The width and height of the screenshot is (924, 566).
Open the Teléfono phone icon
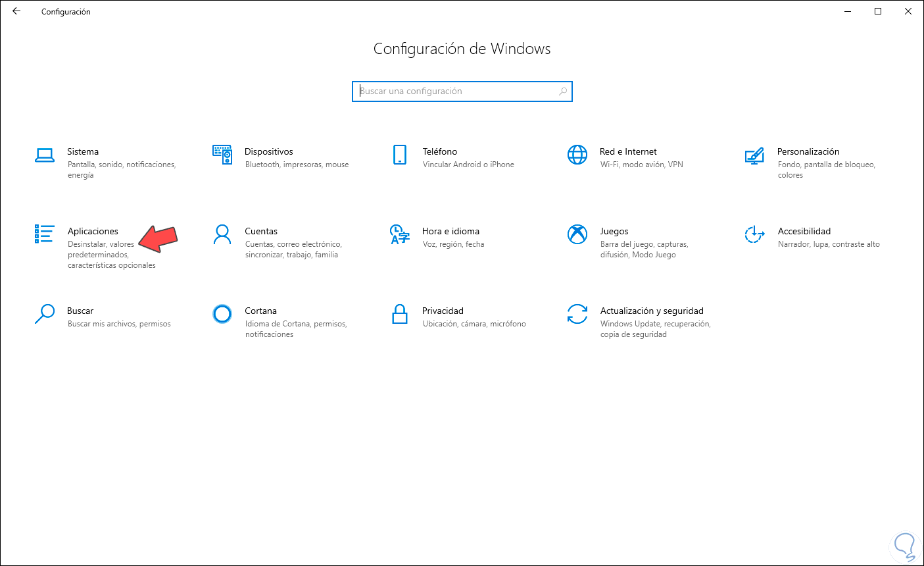[400, 155]
